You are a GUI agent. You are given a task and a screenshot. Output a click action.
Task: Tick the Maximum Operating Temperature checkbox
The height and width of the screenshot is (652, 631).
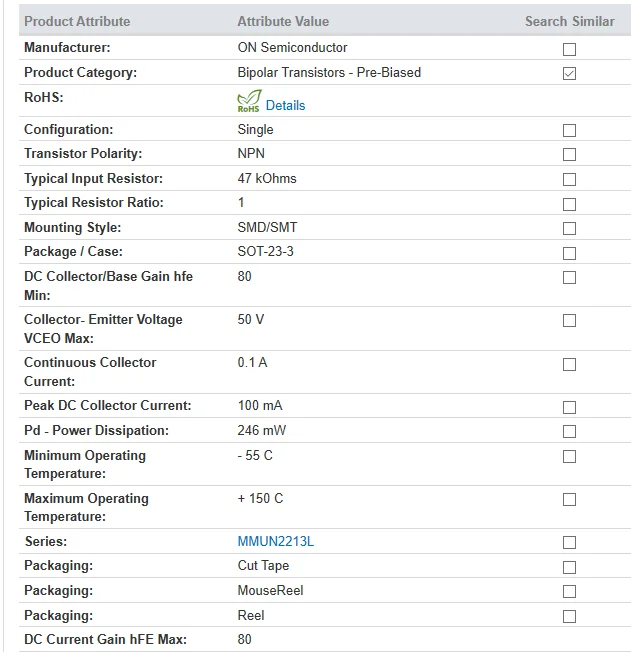[569, 499]
